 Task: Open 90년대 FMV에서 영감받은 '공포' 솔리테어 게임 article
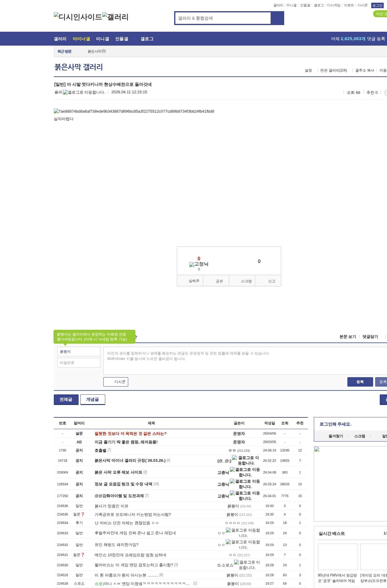tap(337, 578)
